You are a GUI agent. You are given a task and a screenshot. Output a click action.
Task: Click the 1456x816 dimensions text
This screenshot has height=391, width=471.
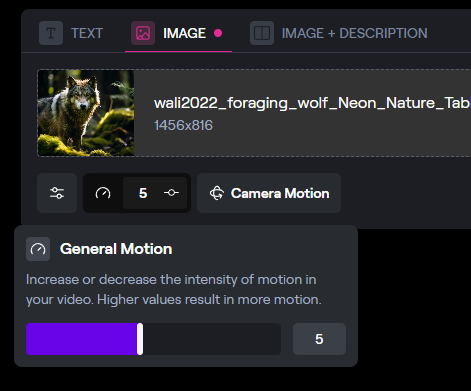point(183,125)
